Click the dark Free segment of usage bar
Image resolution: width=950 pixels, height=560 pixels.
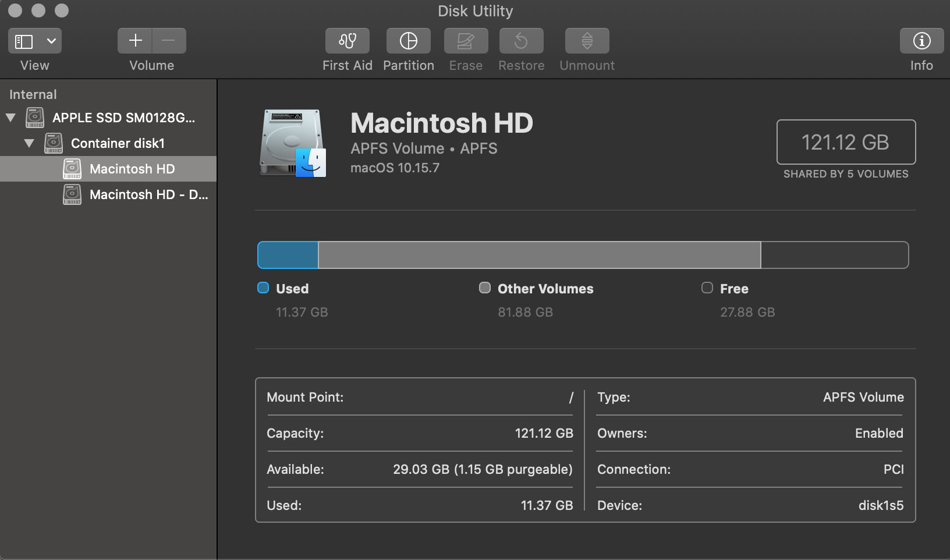(x=835, y=255)
